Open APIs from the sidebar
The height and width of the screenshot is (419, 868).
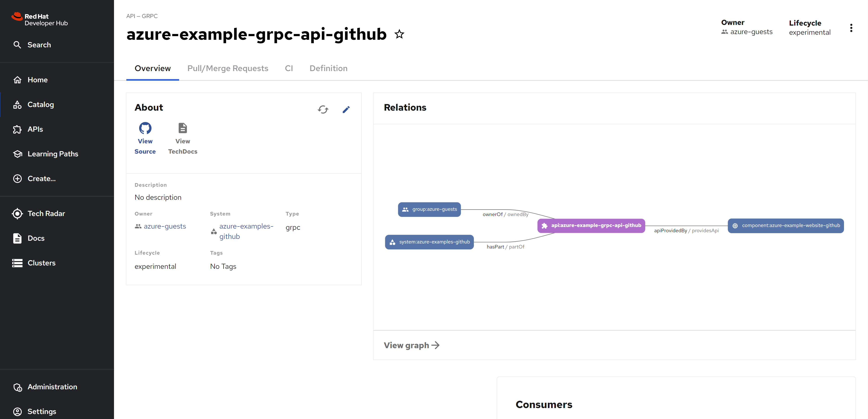tap(35, 129)
